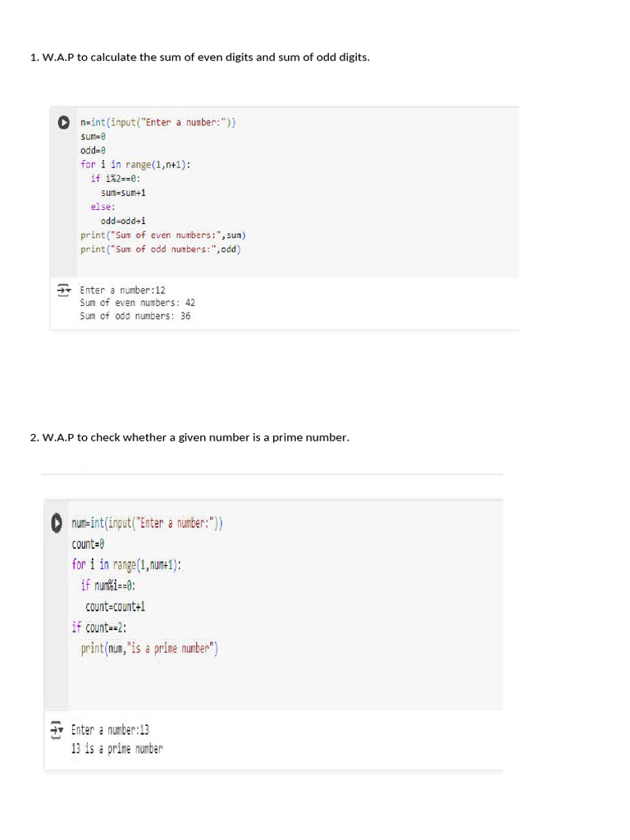Place cursor on for i in range(1,n+1)

(135, 164)
